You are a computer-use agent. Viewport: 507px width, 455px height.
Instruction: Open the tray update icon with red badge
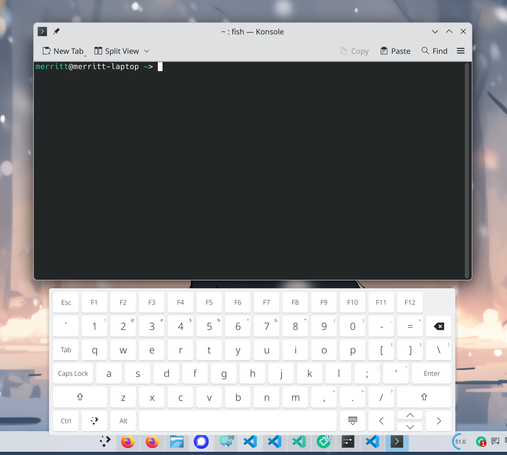click(481, 442)
